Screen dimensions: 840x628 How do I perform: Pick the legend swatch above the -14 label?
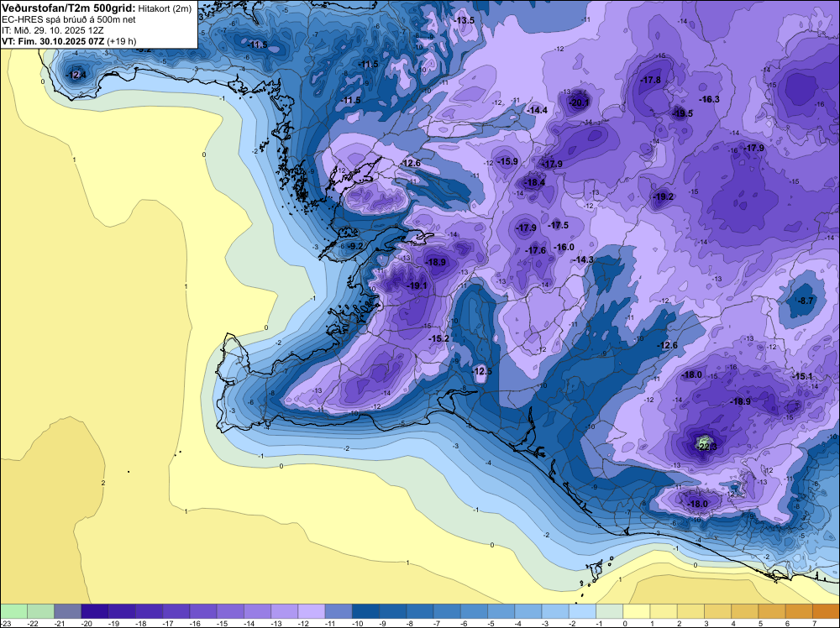click(258, 611)
